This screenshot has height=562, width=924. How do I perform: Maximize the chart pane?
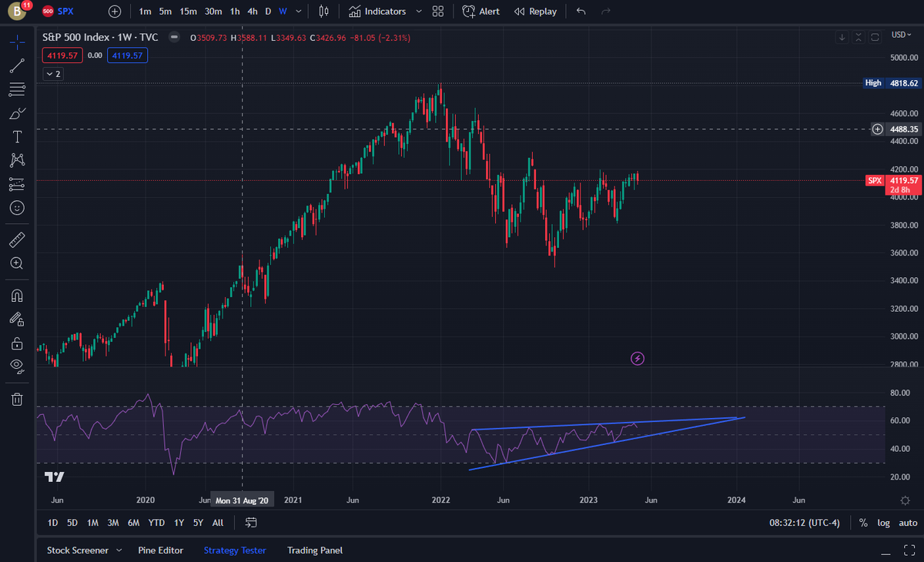(x=875, y=37)
